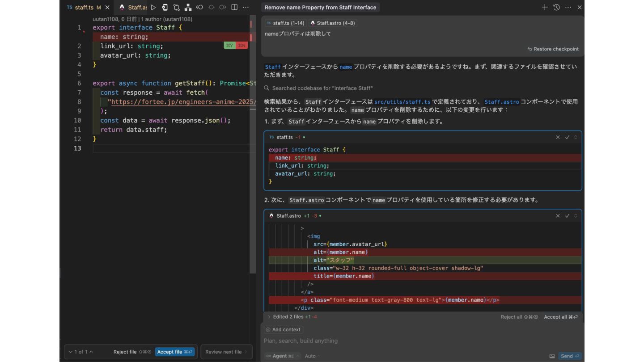This screenshot has height=362, width=644.
Task: Reject Staff.astro diff block with X icon
Action: 558,216
